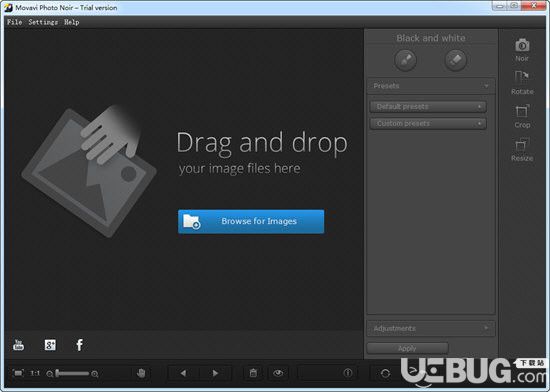Expand the Default presets dropdown
Screen dimensions: 550x392
point(428,107)
